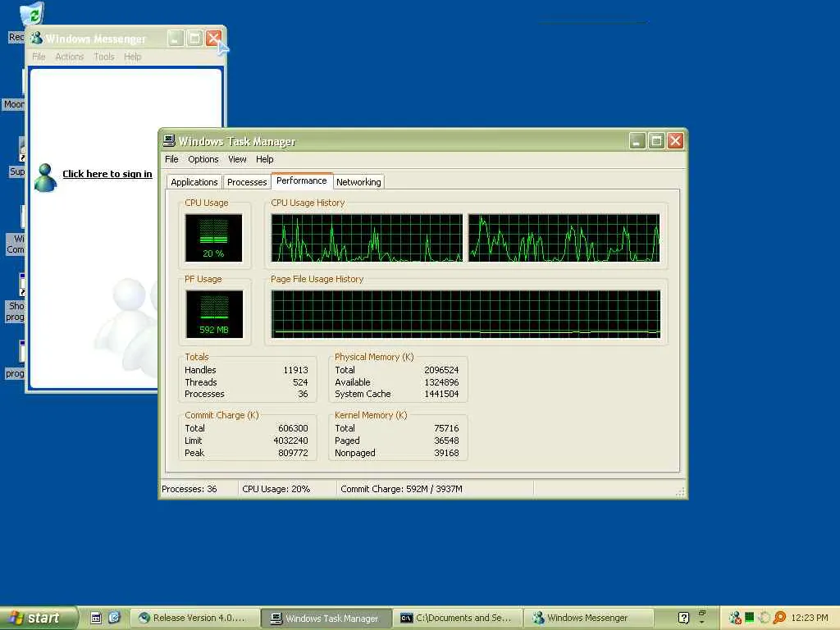Maximize the Windows Messenger window
840x630 pixels.
pos(195,38)
